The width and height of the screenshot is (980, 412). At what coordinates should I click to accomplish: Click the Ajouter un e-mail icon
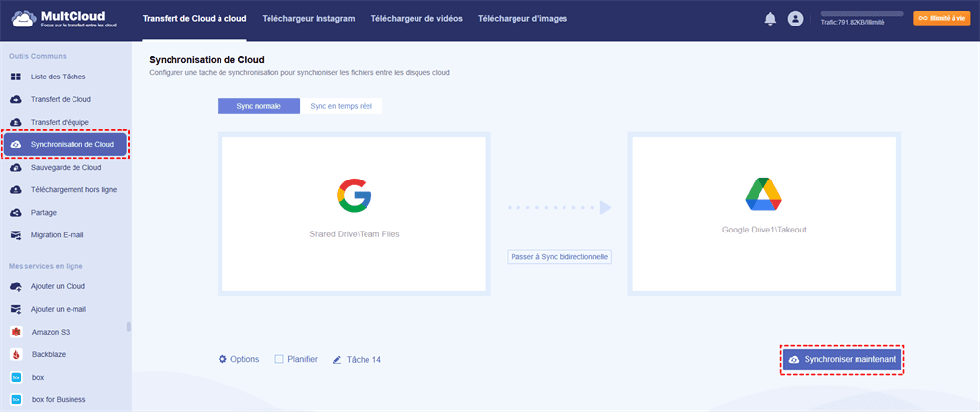coord(17,309)
